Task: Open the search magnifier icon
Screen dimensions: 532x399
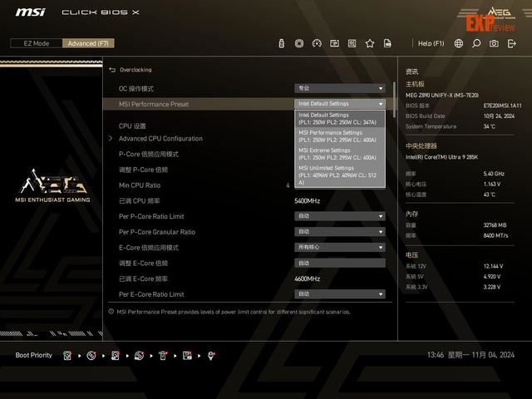Action: (476, 43)
